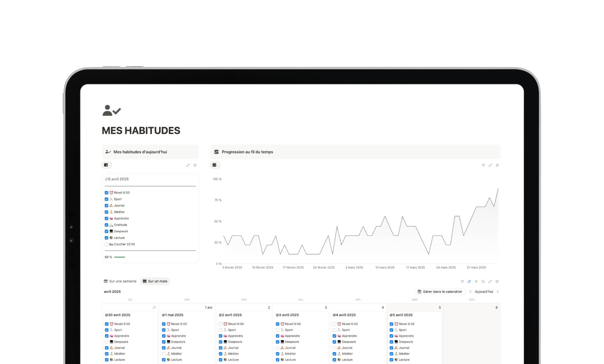The image size is (604, 364).
Task: Check Réveil 6:00 on @2 avril 2025
Action: [221, 324]
